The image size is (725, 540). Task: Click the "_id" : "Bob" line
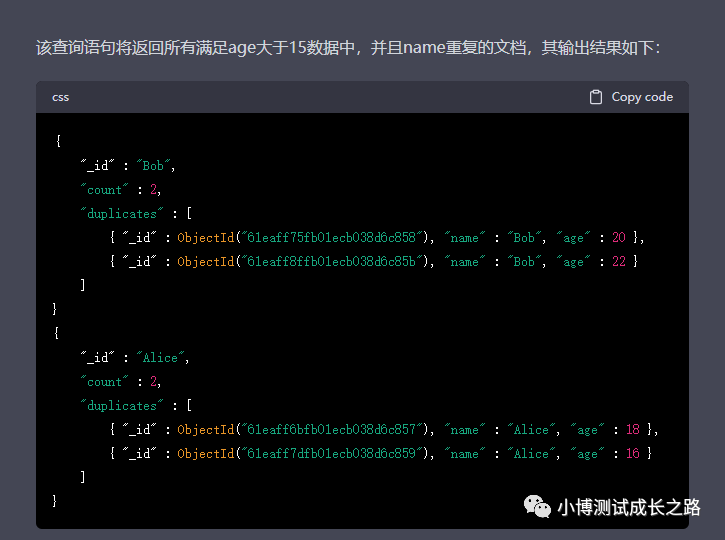(128, 166)
